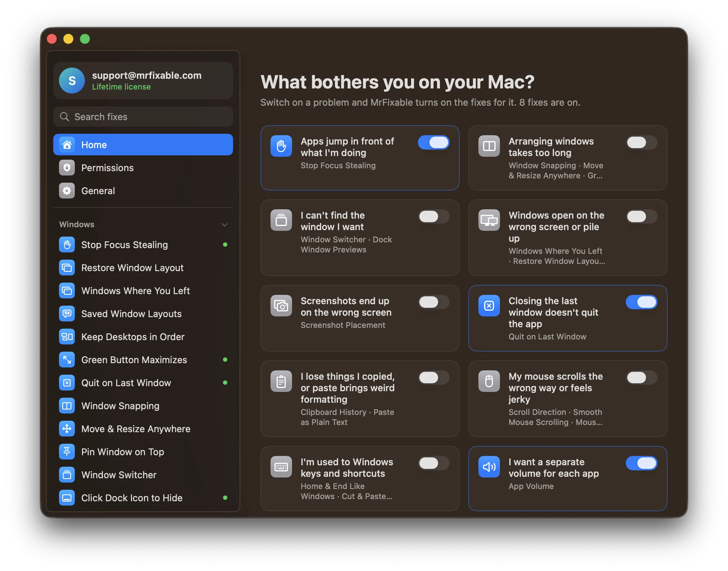
Task: Click the Click Dock Icon to Hide icon
Action: point(67,498)
